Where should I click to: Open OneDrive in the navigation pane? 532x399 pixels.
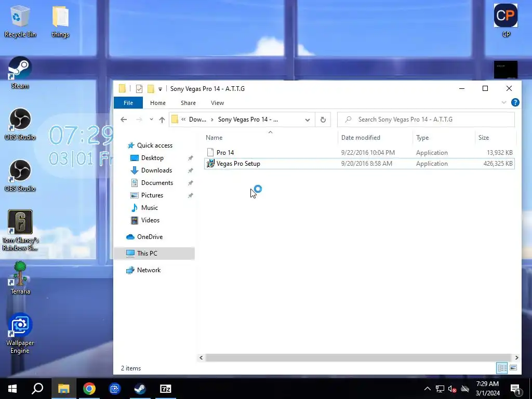(x=150, y=237)
